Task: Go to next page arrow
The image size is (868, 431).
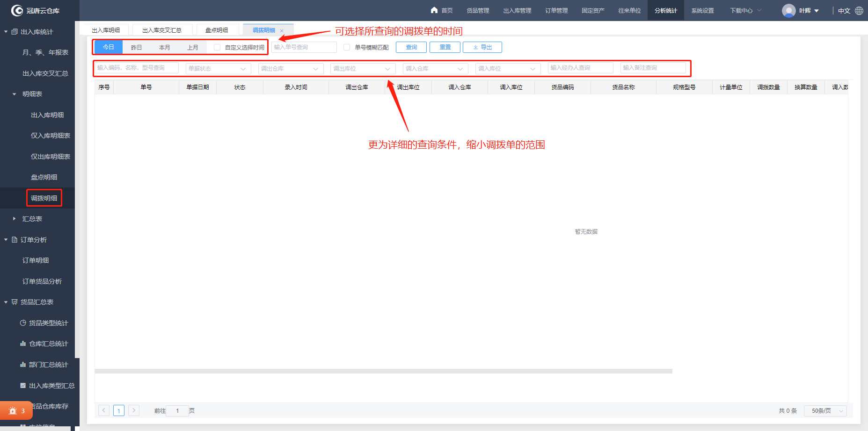Action: tap(134, 410)
